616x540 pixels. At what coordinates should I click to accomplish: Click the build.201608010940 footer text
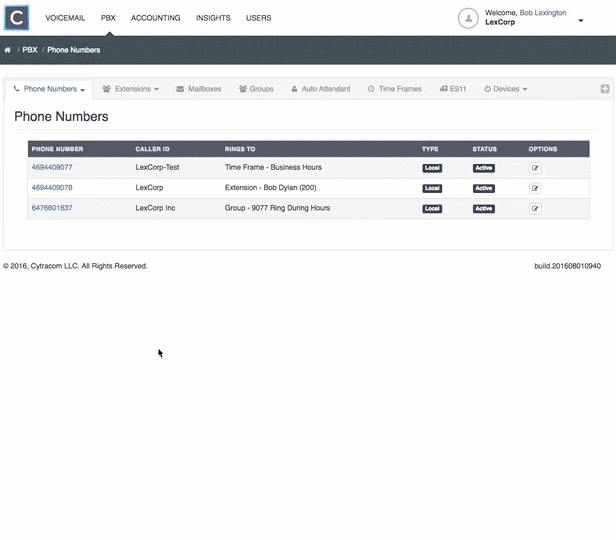coord(567,266)
